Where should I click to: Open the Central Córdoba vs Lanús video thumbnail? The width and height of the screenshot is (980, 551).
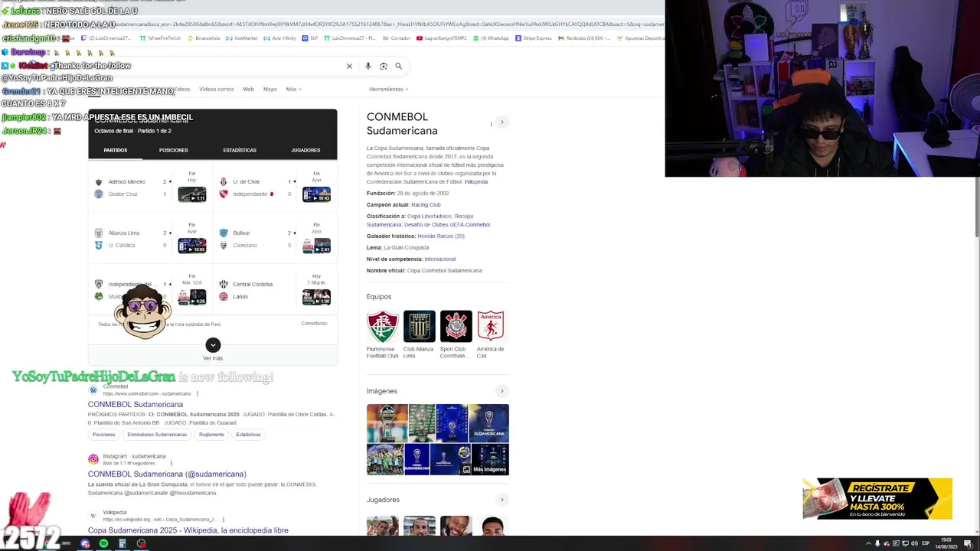[316, 297]
